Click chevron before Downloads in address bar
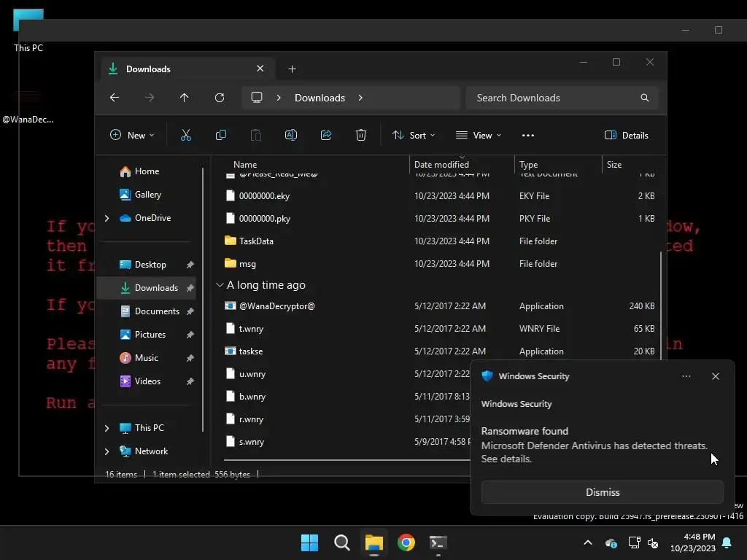The width and height of the screenshot is (747, 560). coord(279,98)
